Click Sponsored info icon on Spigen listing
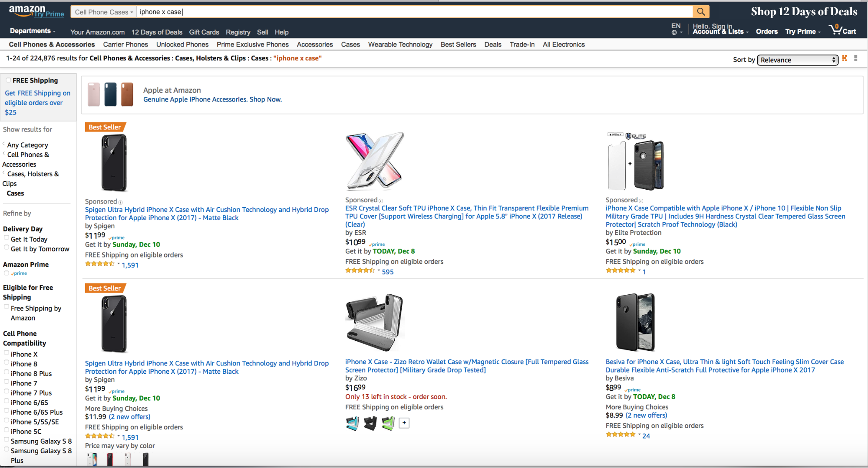 120,202
